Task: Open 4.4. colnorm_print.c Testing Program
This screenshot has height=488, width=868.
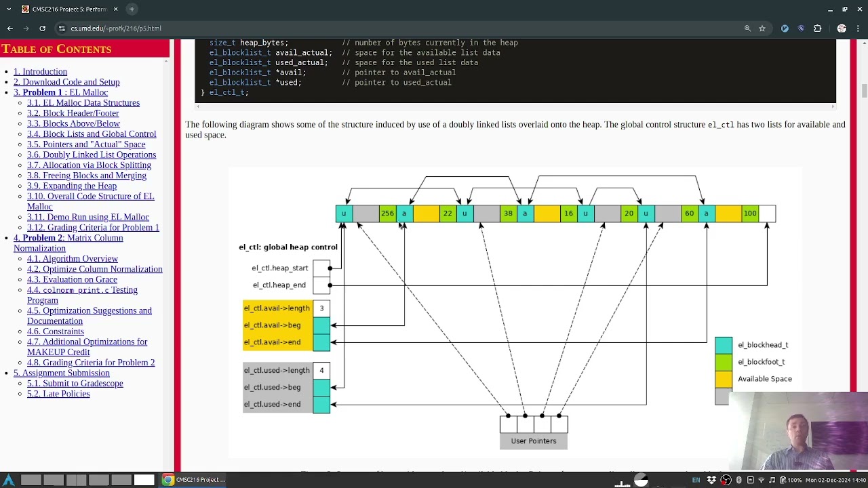Action: 82,295
